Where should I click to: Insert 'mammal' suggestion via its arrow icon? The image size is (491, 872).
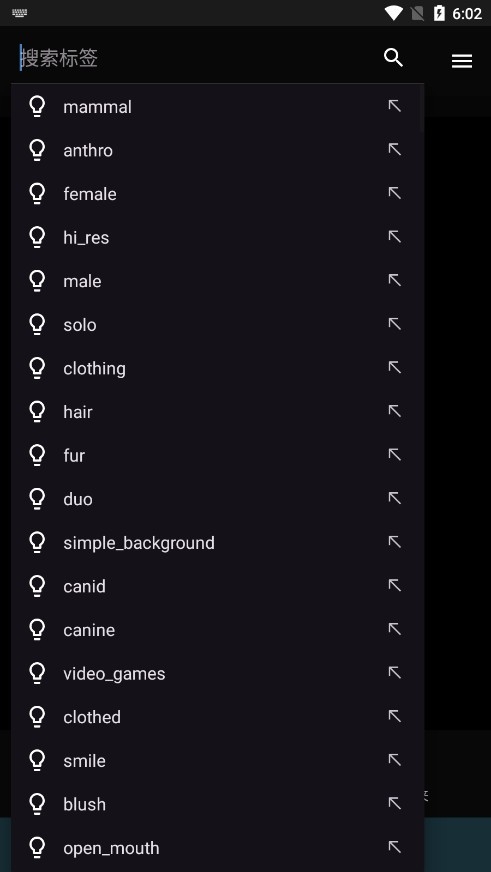click(x=394, y=106)
